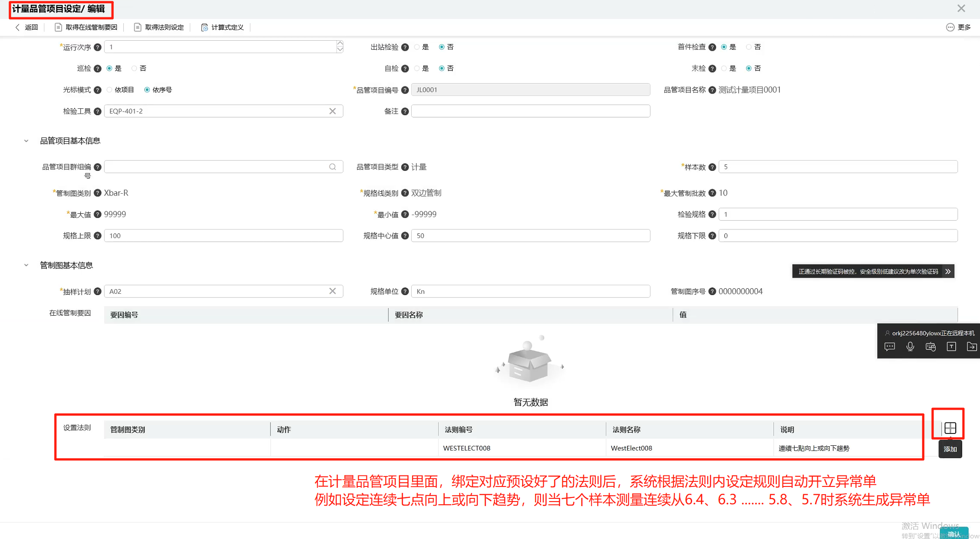Click into the 规格上限 input field
The width and height of the screenshot is (980, 539).
coord(223,236)
